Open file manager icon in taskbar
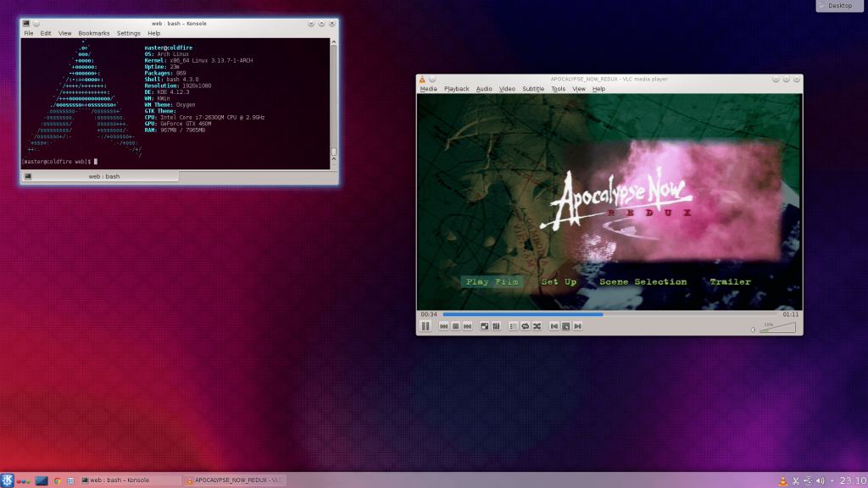This screenshot has width=868, height=488. tap(70, 481)
